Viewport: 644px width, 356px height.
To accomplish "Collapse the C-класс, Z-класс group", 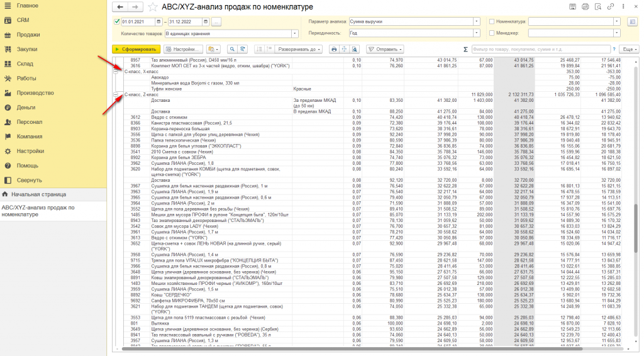I will click(116, 95).
